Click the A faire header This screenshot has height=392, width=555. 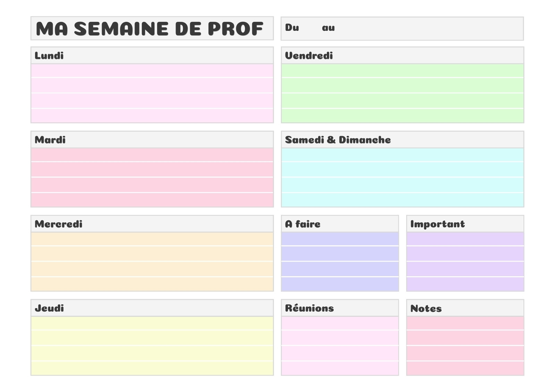click(340, 224)
